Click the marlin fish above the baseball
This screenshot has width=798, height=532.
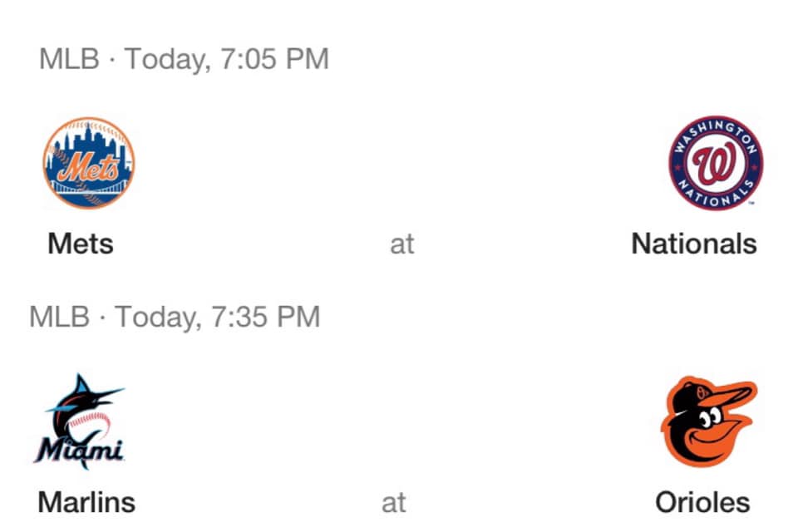[x=84, y=398]
